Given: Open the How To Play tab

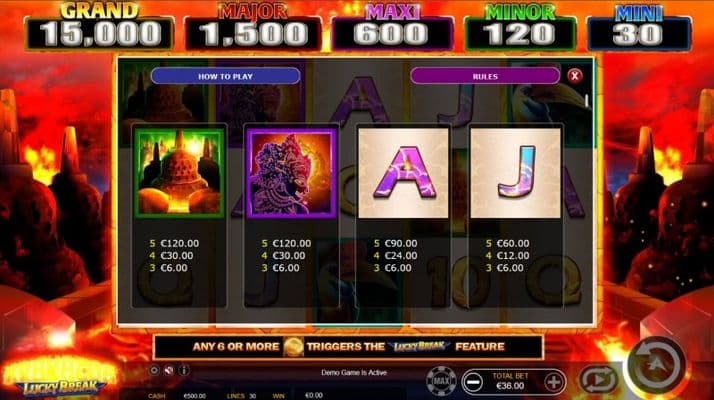Looking at the screenshot, I should coord(225,76).
